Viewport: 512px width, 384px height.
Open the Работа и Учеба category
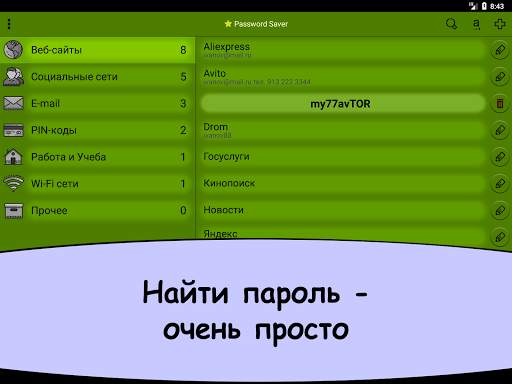point(97,157)
